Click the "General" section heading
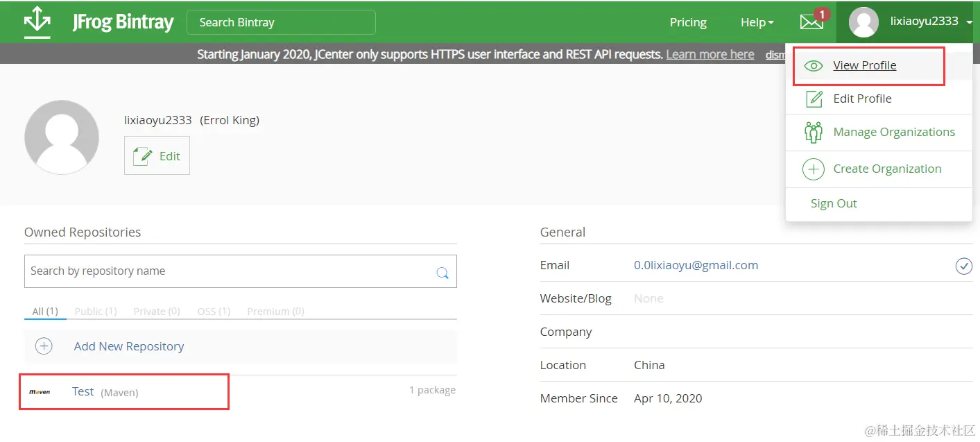Screen dimensions: 980x442 pyautogui.click(x=562, y=232)
